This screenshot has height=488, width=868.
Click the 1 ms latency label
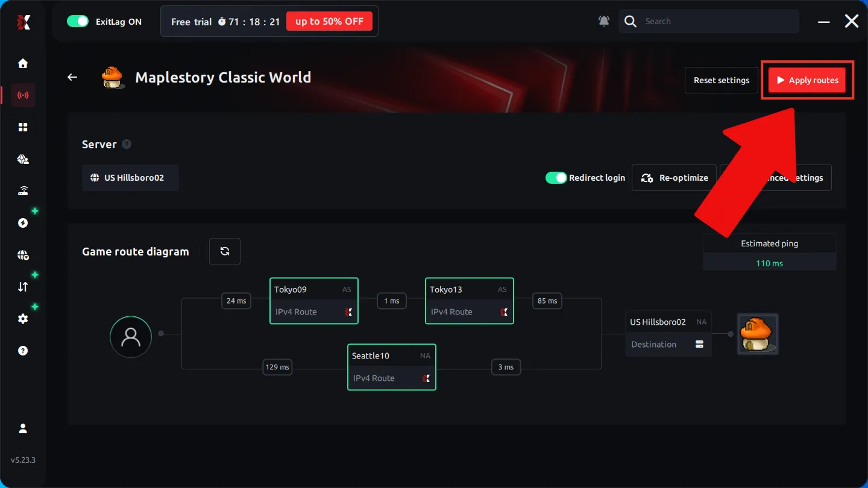(392, 301)
